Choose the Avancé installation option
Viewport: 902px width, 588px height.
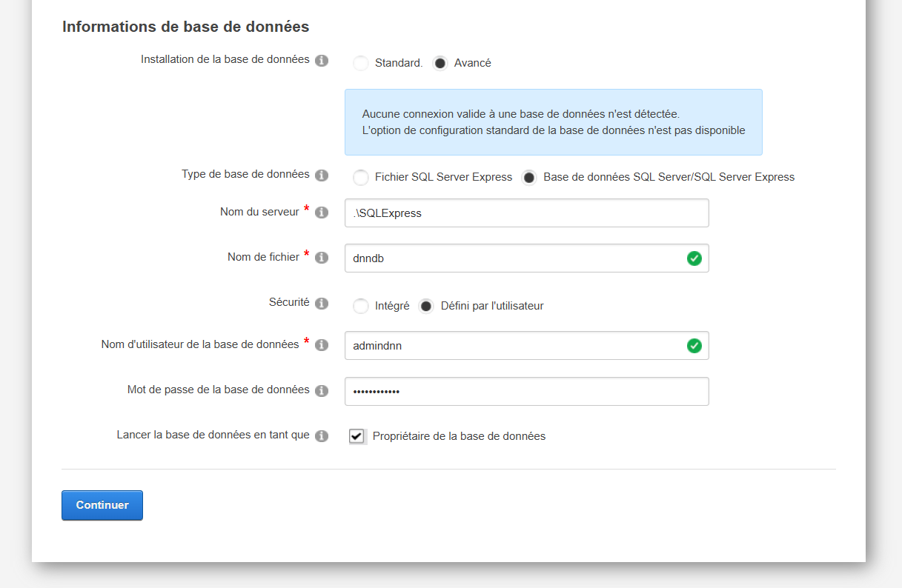pyautogui.click(x=440, y=64)
